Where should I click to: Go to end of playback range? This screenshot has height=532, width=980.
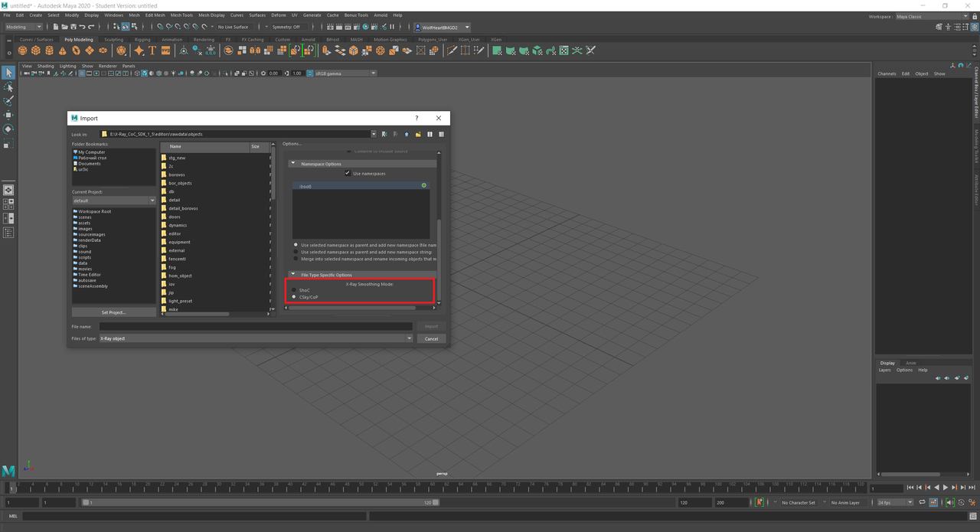[x=972, y=488]
